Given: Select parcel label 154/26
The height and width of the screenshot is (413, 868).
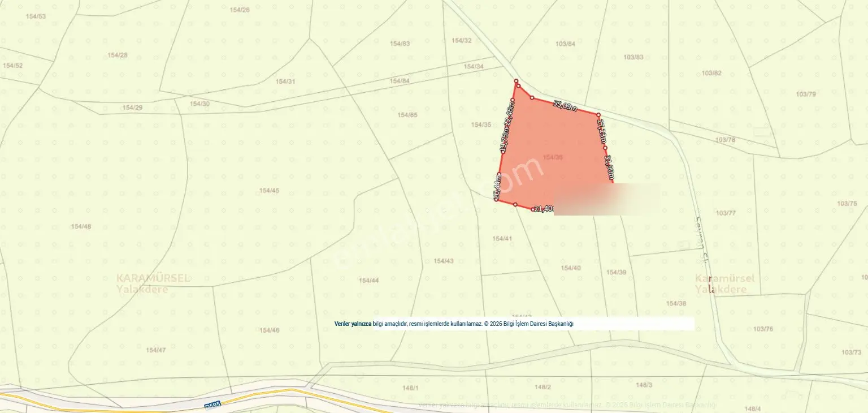Looking at the screenshot, I should tap(240, 10).
